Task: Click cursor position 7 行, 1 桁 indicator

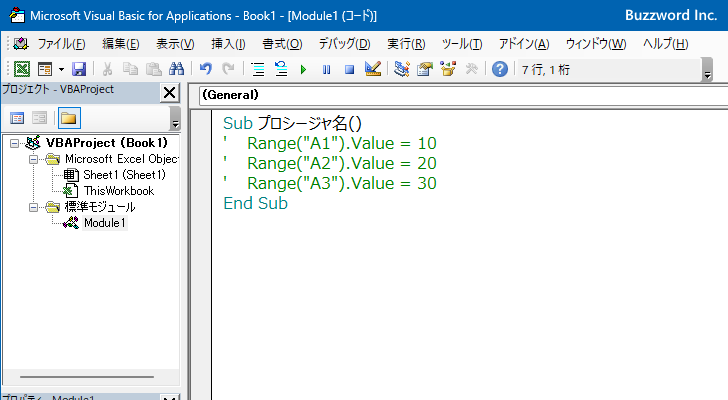Action: pos(546,70)
